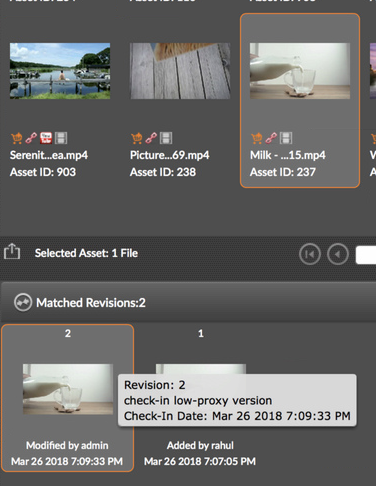Click the page number input field
376x486 pixels.
[366, 255]
